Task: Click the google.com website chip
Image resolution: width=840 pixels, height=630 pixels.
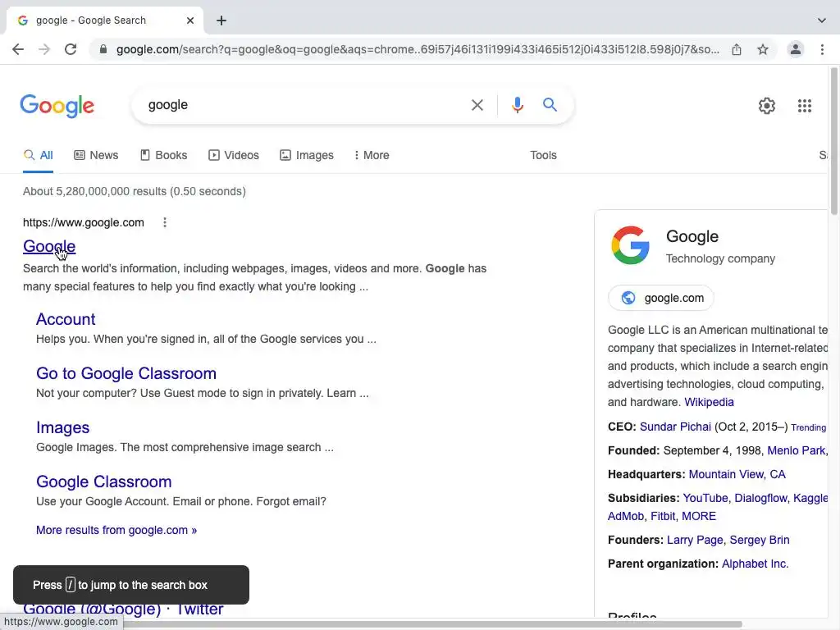Action: point(661,298)
